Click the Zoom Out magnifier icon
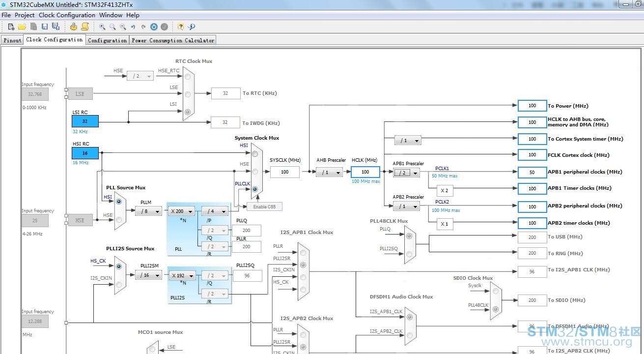Image resolution: width=644 pixels, height=354 pixels. click(123, 27)
